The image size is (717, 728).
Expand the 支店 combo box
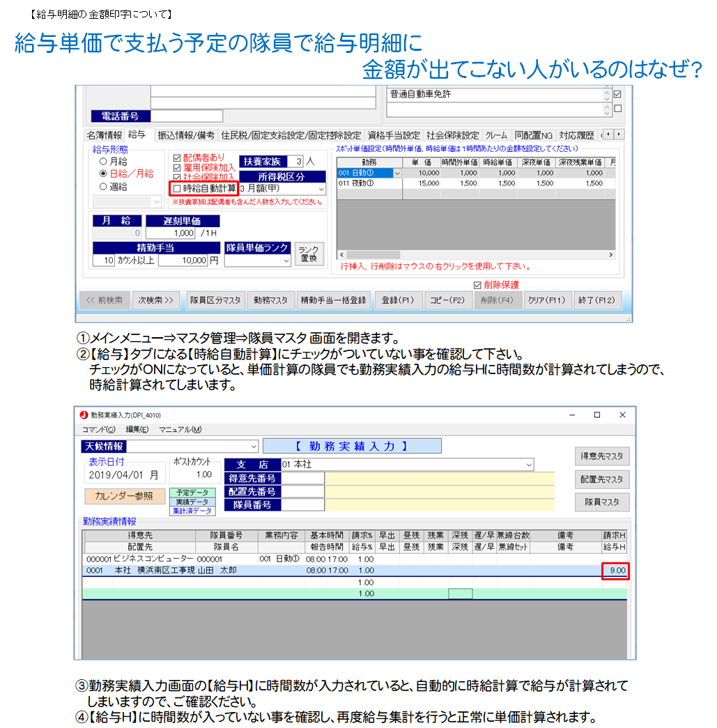click(529, 465)
